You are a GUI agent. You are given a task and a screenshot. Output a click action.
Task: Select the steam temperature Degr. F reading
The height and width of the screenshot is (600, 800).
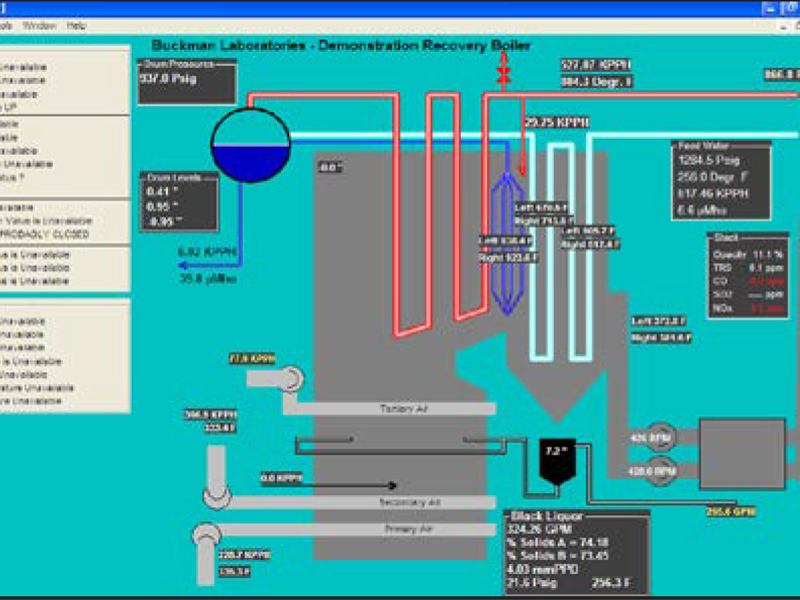point(597,82)
